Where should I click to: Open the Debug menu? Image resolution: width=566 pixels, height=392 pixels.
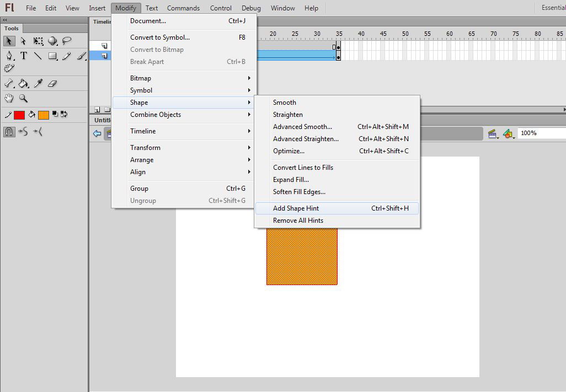(251, 8)
